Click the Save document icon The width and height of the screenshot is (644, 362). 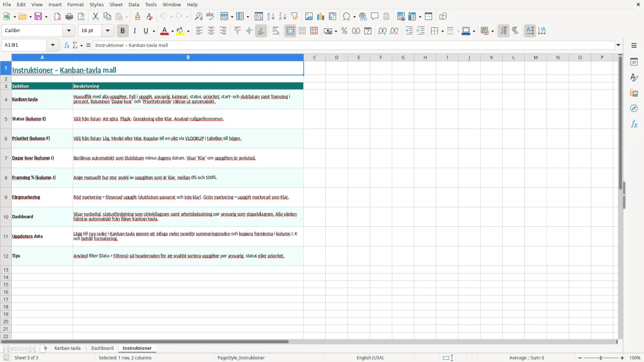click(x=38, y=17)
